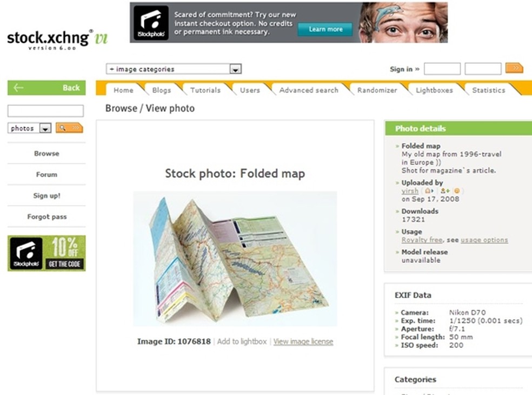Click the iStockphoto 10% off banner
The image size is (532, 395).
[x=46, y=253]
